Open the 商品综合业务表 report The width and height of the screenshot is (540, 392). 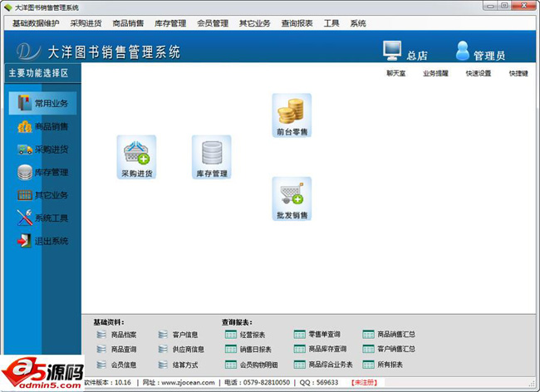click(x=323, y=365)
